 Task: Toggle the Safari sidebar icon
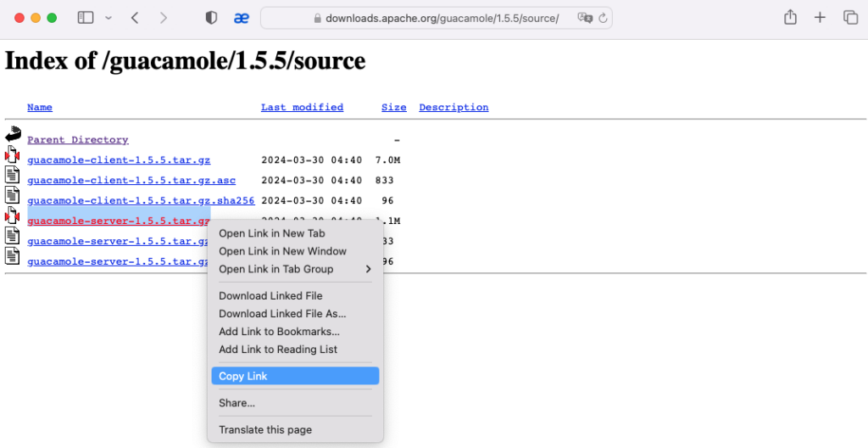[x=86, y=18]
